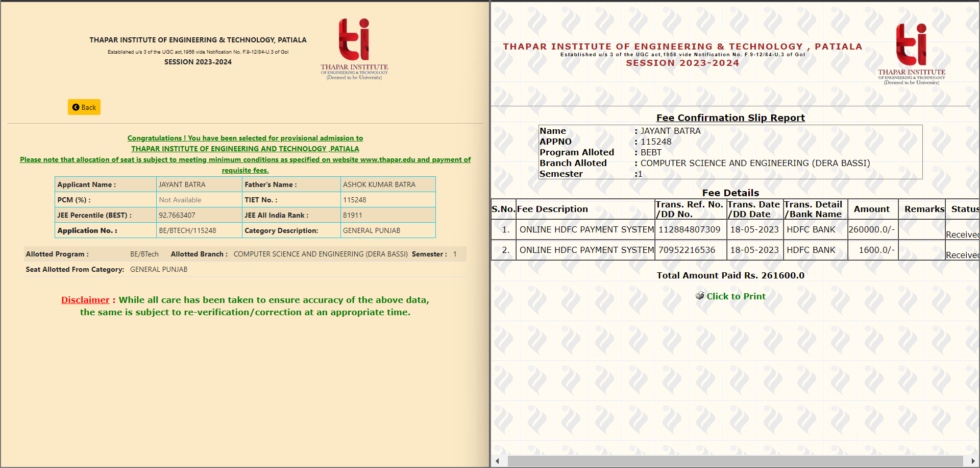Click the Thapar logo in left pane
The image size is (980, 468).
(x=354, y=49)
